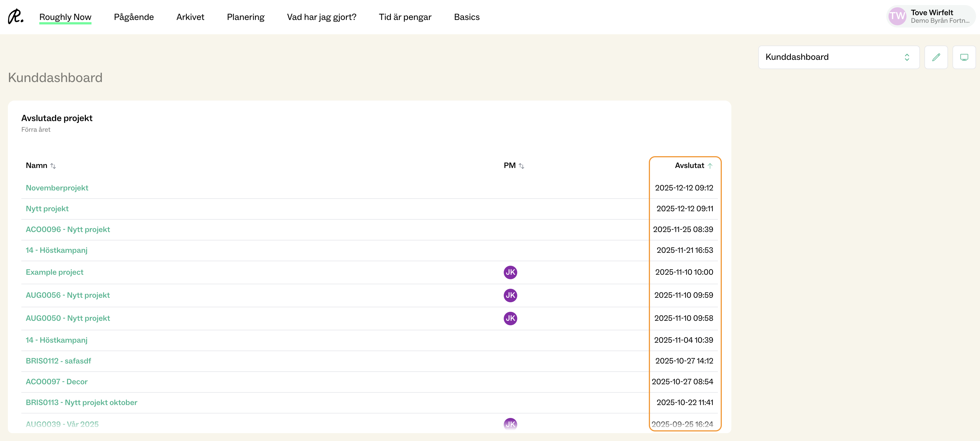Open the ACO0097 - Decor link
The width and height of the screenshot is (980, 441).
(57, 381)
